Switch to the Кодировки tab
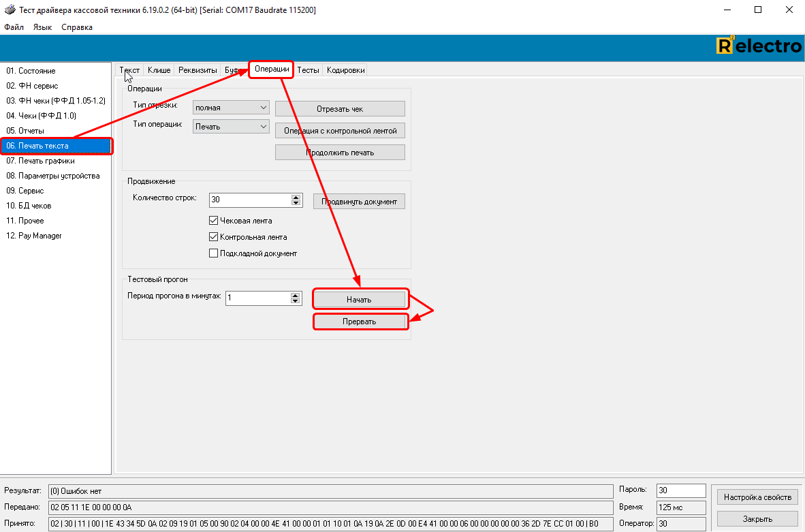 [x=345, y=70]
